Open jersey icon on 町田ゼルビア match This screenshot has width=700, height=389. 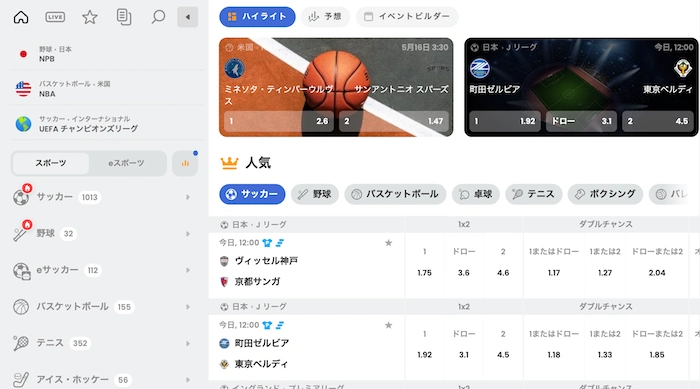(267, 325)
